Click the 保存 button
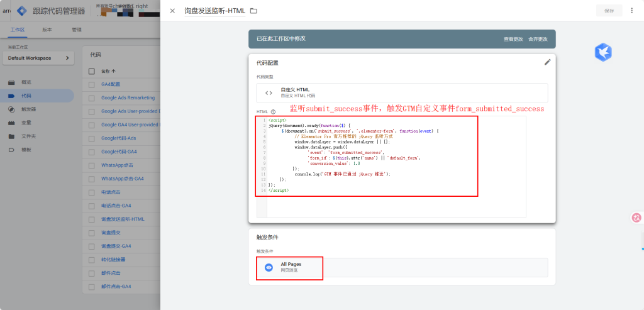The image size is (644, 310). point(609,11)
